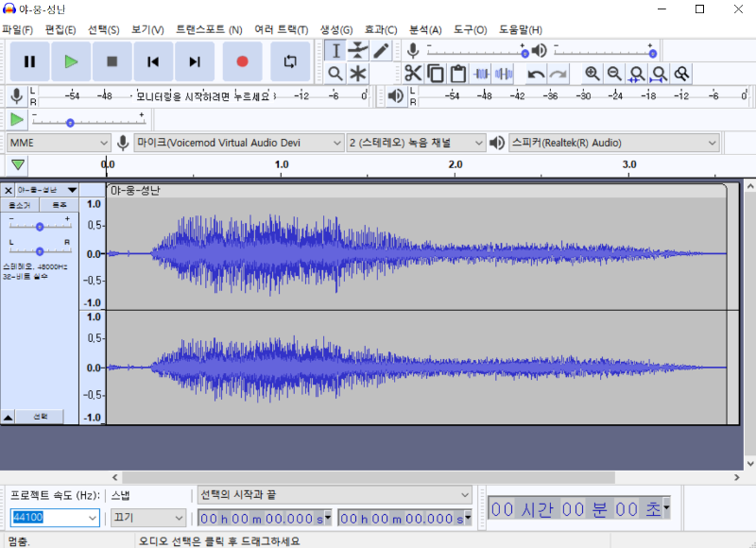Viewport: 756px width, 548px height.
Task: Open the 선택의 시작과 끝 dropdown
Action: point(335,495)
